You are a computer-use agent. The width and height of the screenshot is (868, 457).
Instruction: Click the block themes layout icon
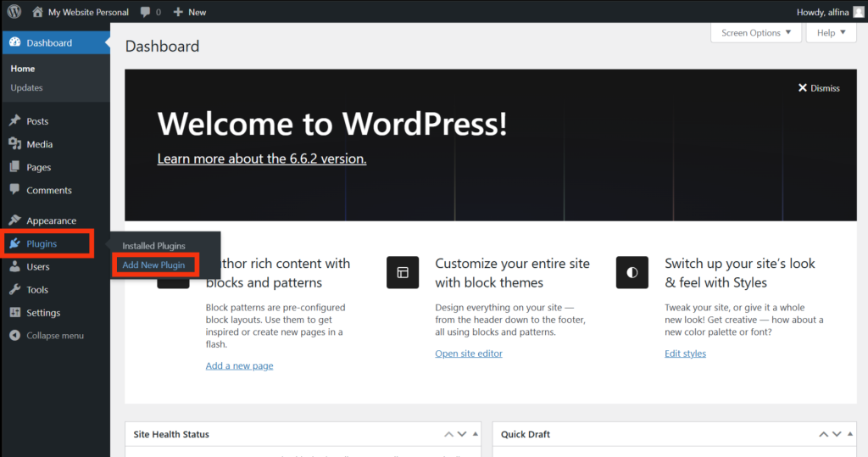[x=402, y=272]
